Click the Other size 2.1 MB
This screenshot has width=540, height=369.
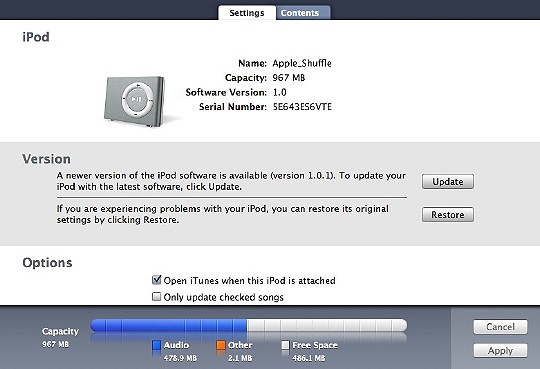tap(240, 358)
